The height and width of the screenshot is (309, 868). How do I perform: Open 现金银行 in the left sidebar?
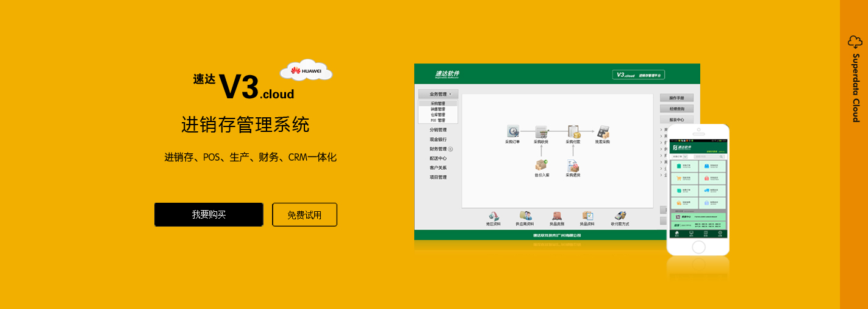438,139
